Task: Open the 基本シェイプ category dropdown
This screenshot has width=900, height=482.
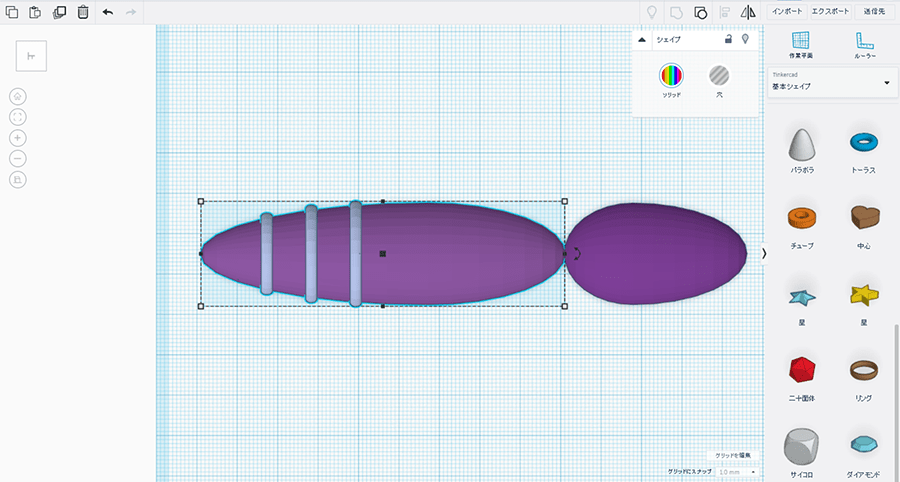Action: pos(832,83)
